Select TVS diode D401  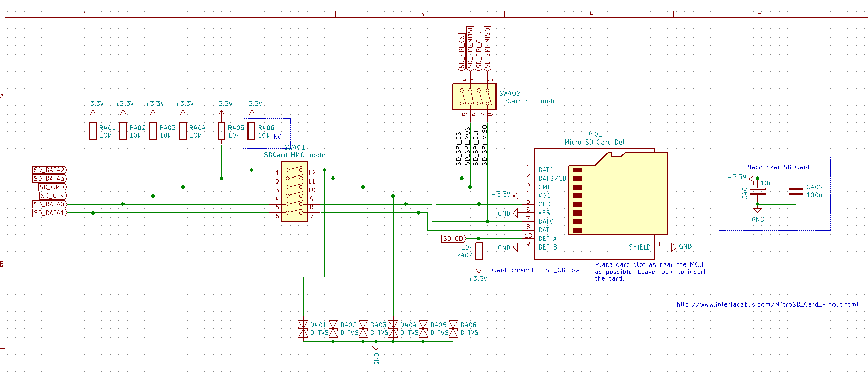[x=303, y=329]
